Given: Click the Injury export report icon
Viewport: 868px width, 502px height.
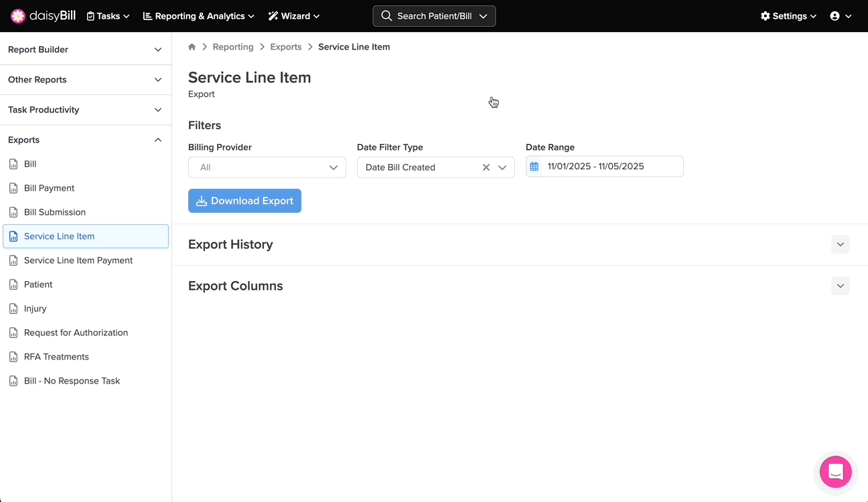Looking at the screenshot, I should click(13, 309).
